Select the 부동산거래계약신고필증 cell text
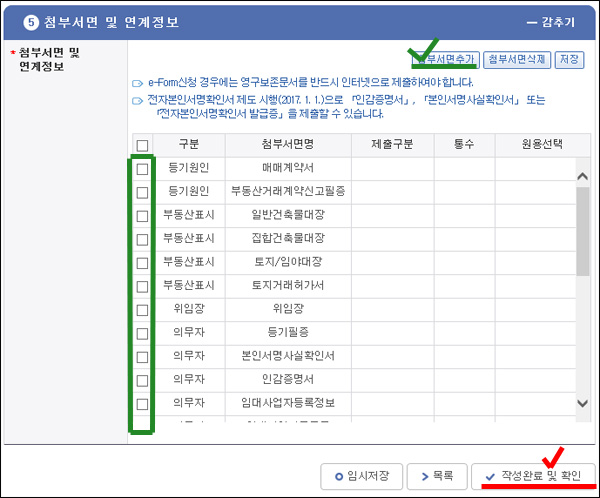Screen dimensions: 600x498 click(288, 191)
